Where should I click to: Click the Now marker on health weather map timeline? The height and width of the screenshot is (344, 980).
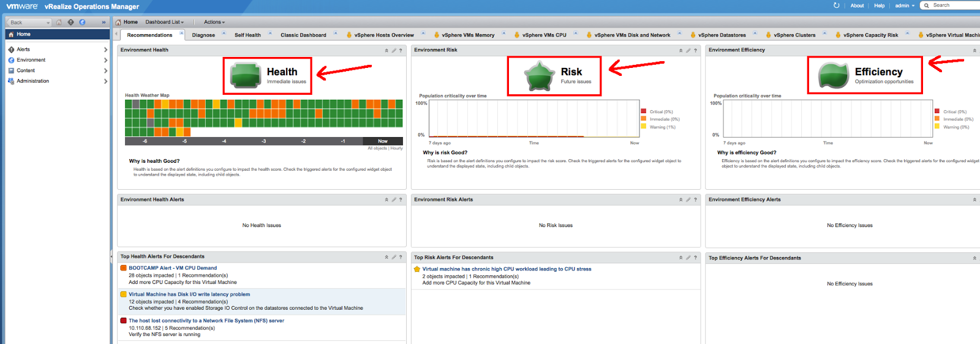[383, 141]
